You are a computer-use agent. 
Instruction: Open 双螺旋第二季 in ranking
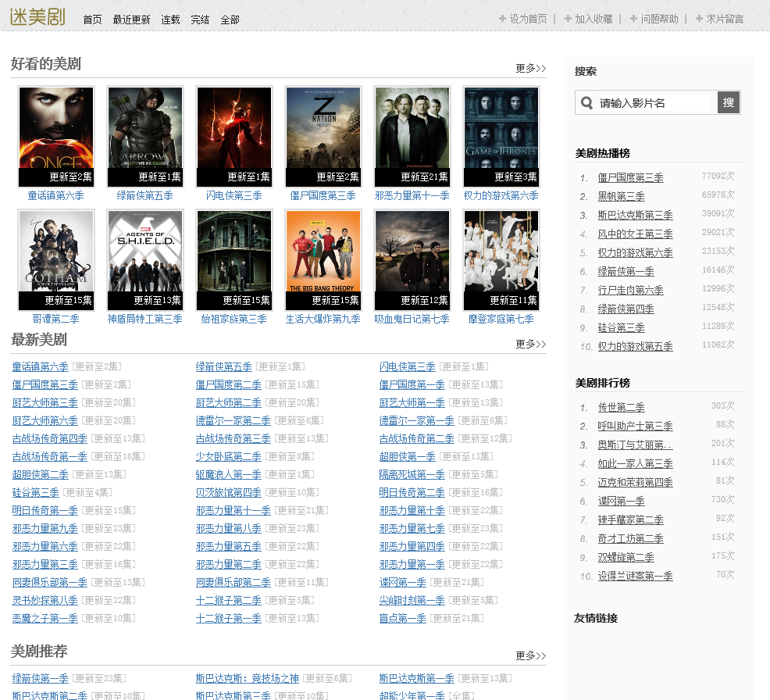coord(626,557)
